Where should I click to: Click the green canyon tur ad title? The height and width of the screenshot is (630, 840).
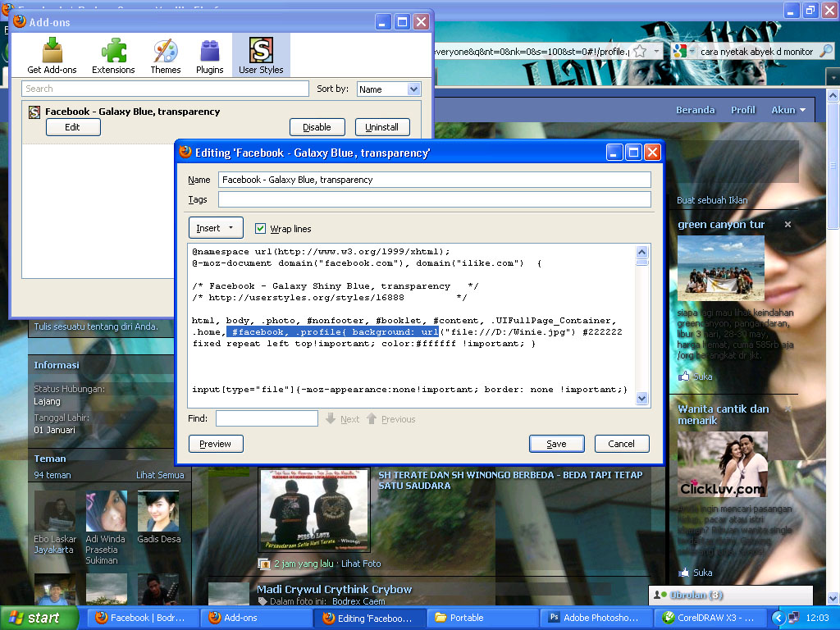coord(721,225)
